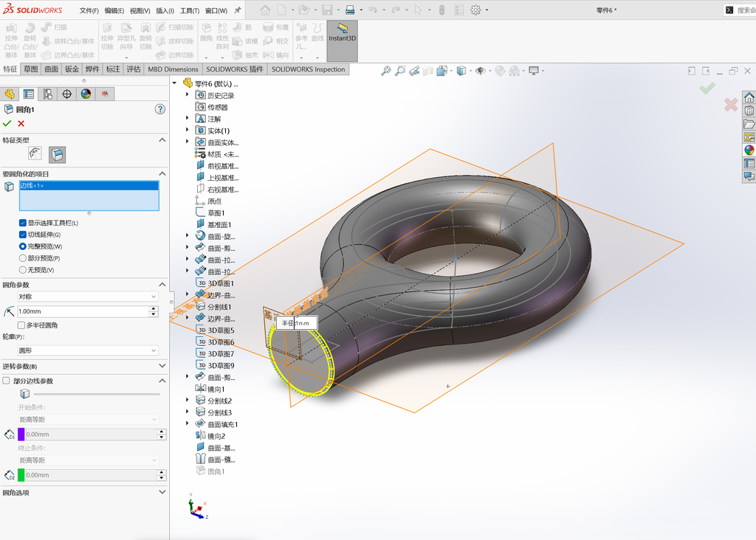This screenshot has width=756, height=540.
Task: Click the purple D1 color swatch
Action: click(x=21, y=435)
